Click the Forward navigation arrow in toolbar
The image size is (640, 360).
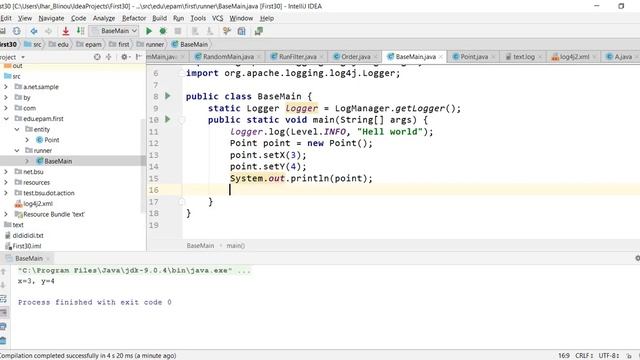click(x=48, y=31)
